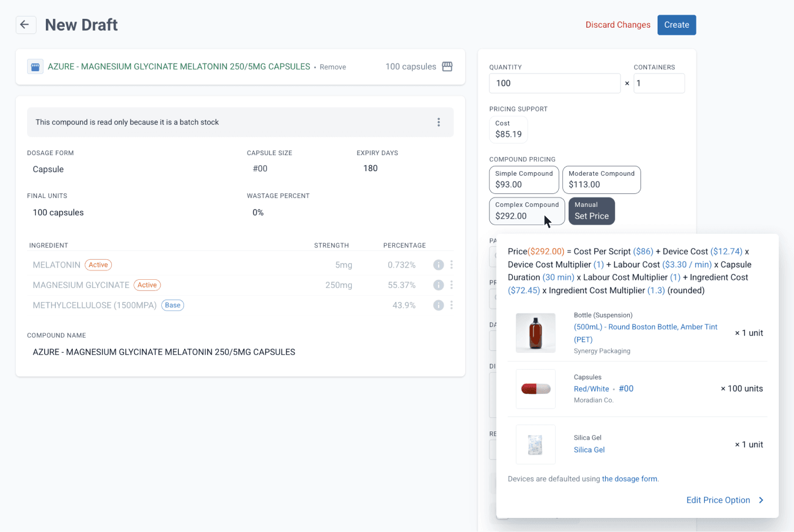Open the read-only notice three-dot menu
Image resolution: width=794 pixels, height=532 pixels.
(x=439, y=122)
